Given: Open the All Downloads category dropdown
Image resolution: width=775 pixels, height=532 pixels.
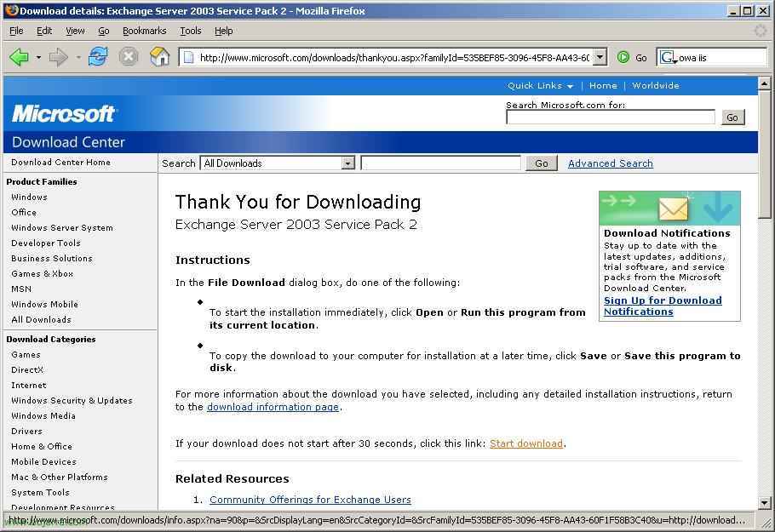Looking at the screenshot, I should coord(278,163).
